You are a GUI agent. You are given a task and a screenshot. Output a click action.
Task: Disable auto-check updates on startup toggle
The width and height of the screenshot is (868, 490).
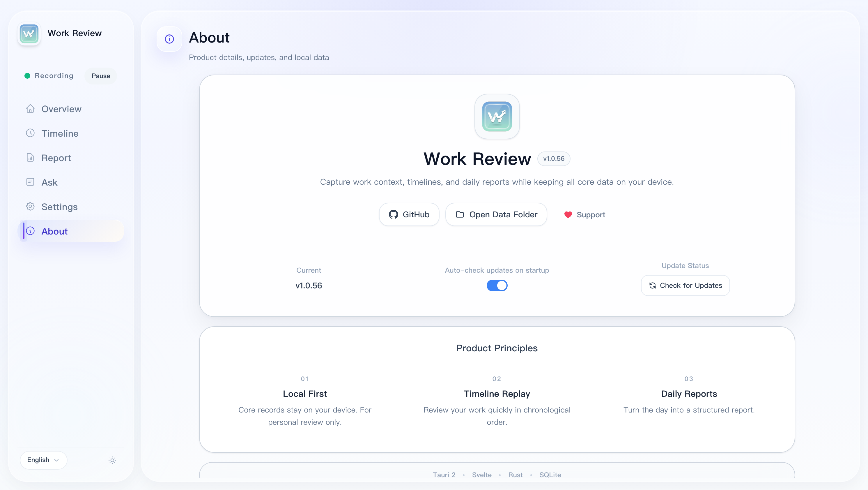click(497, 285)
